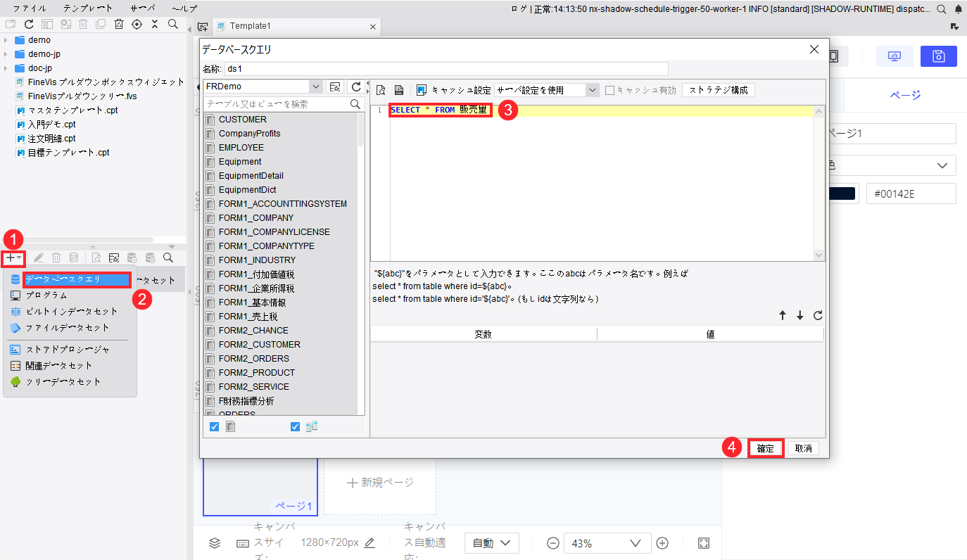Click the refresh parameters icon above the variable table
The width and height of the screenshot is (967, 560).
818,316
